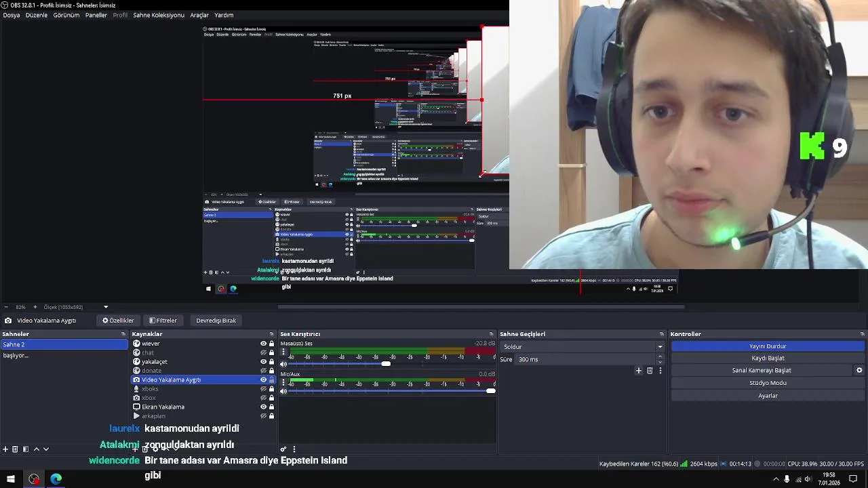Open Dosya menu
868x488 pixels.
(x=12, y=15)
